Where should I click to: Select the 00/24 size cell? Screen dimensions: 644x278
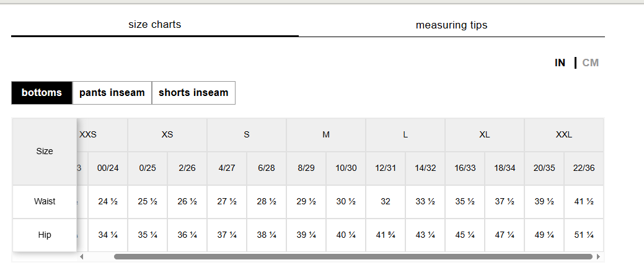[x=108, y=168]
